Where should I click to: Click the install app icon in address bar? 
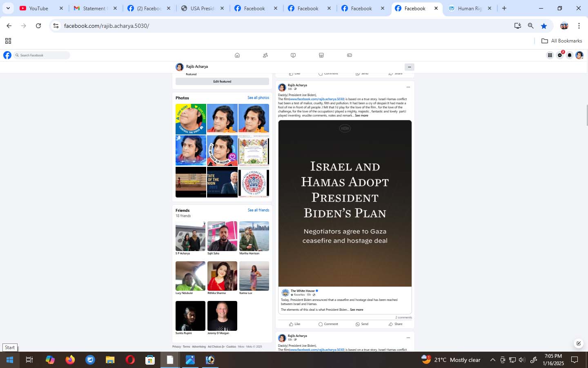[518, 26]
